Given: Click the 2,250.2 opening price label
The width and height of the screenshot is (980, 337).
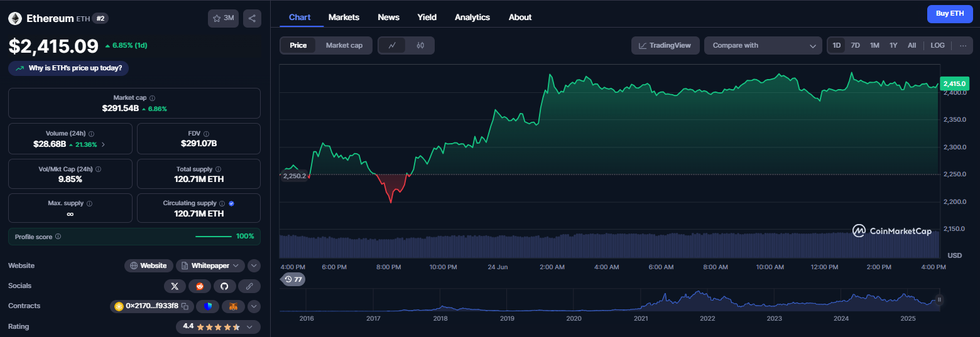Looking at the screenshot, I should point(294,176).
